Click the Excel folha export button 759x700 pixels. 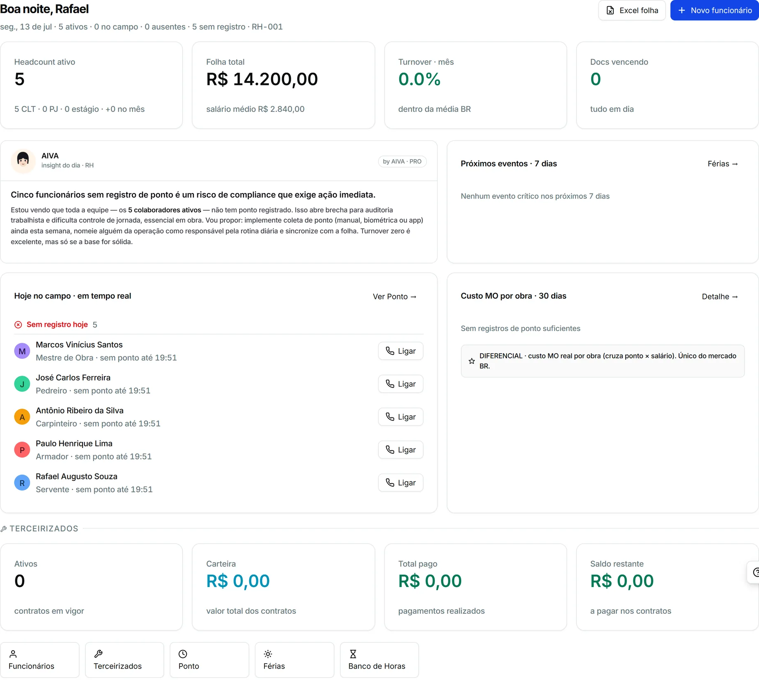(x=632, y=10)
